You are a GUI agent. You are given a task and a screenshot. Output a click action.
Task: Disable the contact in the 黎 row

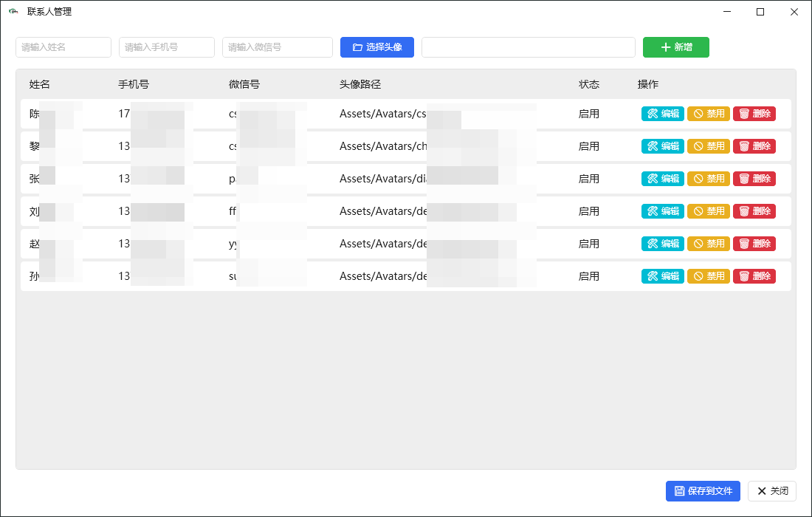coord(709,146)
